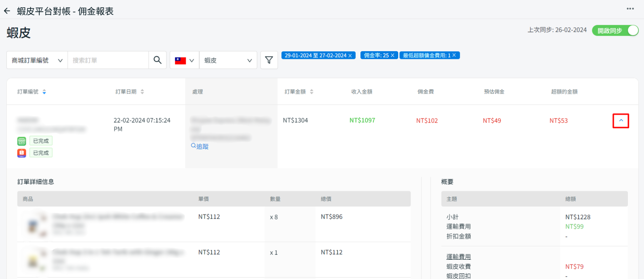This screenshot has height=279, width=644.
Task: Remove the 最低超額傭金費用 filter tag
Action: (454, 55)
